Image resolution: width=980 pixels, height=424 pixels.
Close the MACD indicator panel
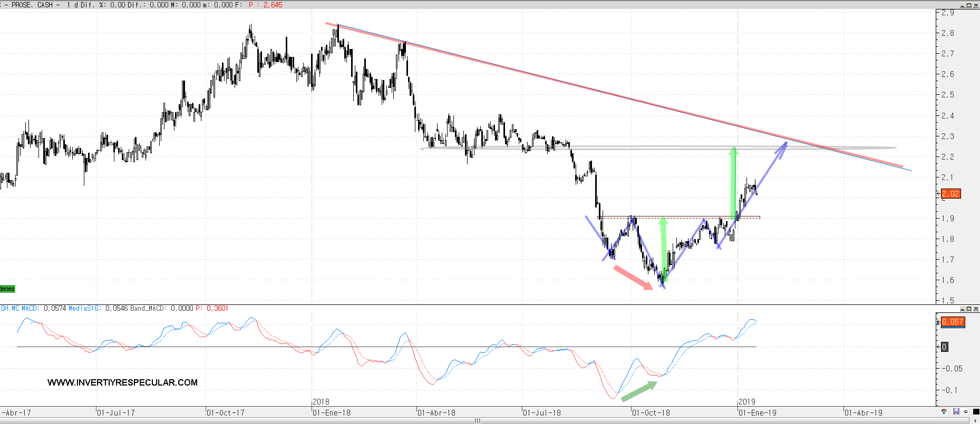click(976, 309)
